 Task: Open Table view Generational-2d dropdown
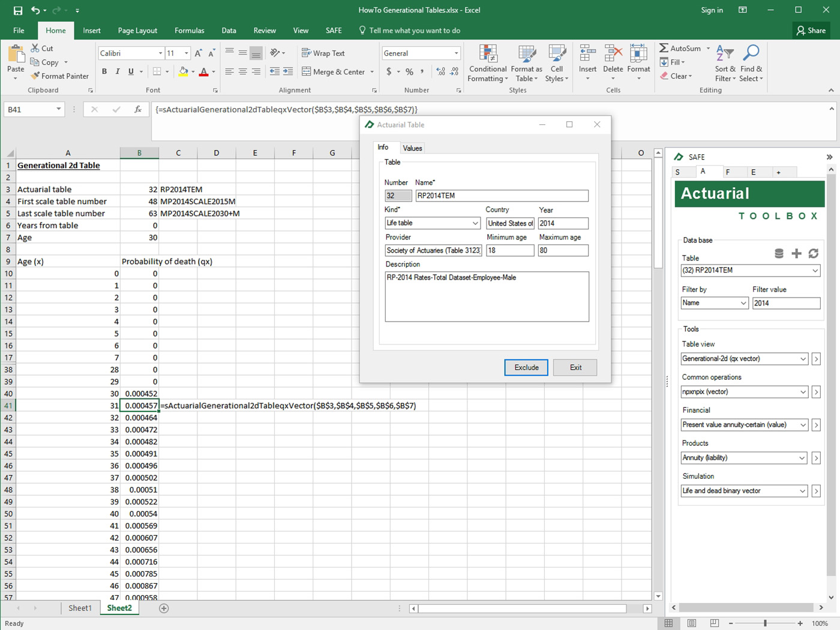[802, 359]
